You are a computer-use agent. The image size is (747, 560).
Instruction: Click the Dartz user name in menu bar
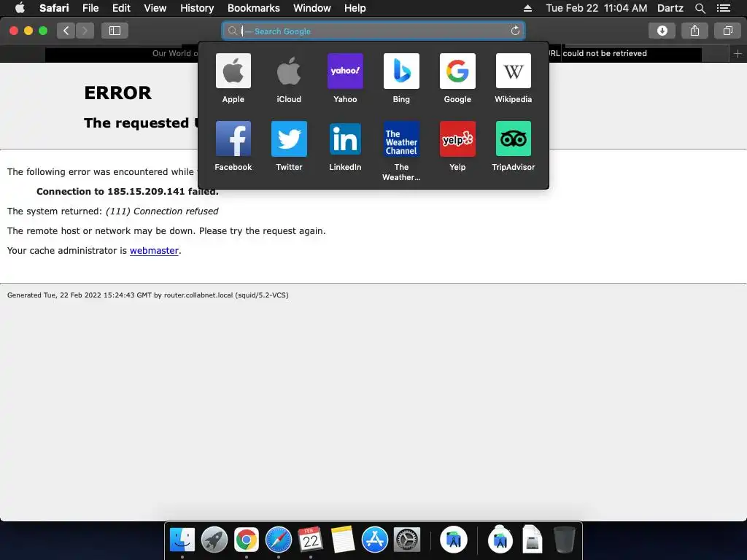click(x=670, y=8)
